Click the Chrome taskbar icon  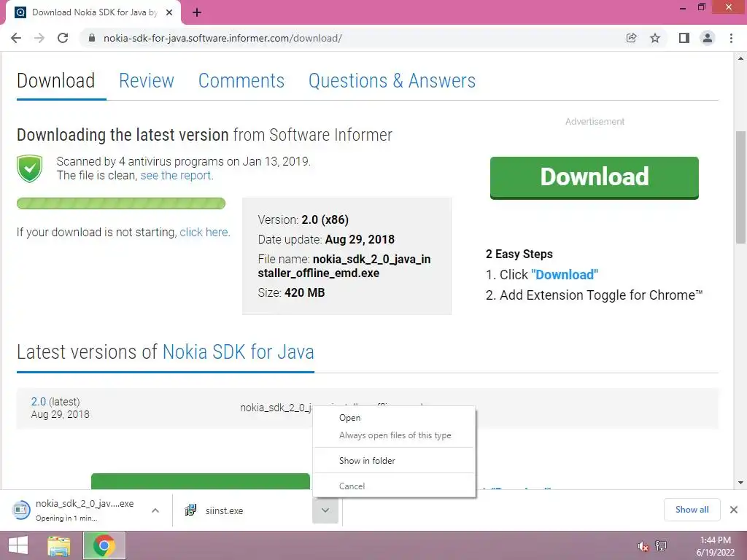104,545
